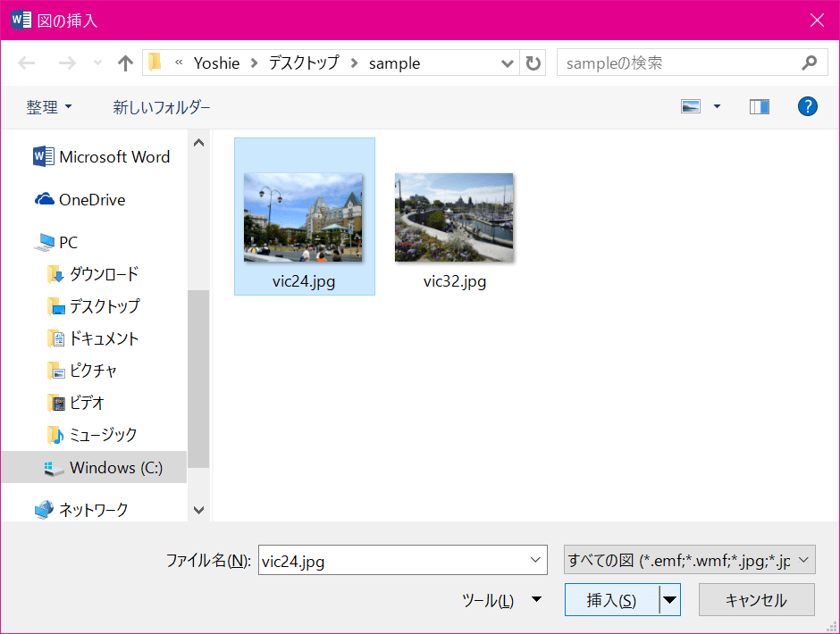Open the address bar history dropdown

[x=507, y=63]
